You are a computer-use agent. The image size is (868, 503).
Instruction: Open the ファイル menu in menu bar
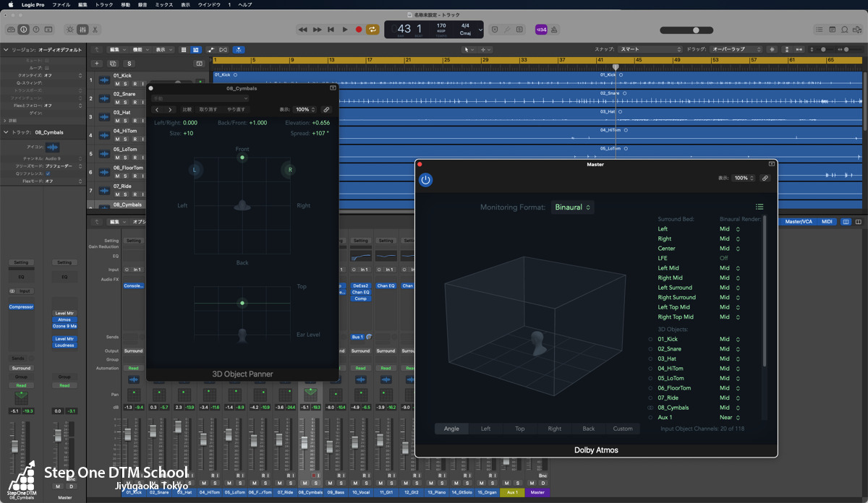point(61,4)
